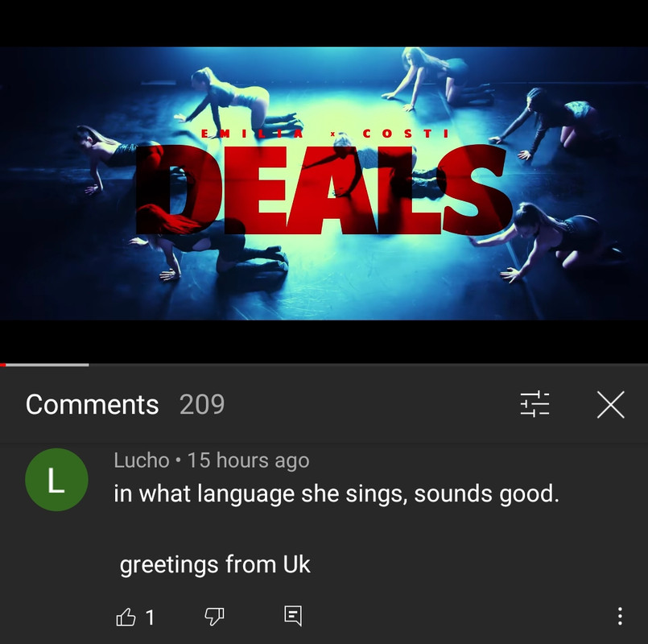Click the buffered grey part of progress bar
The width and height of the screenshot is (648, 644).
point(47,365)
